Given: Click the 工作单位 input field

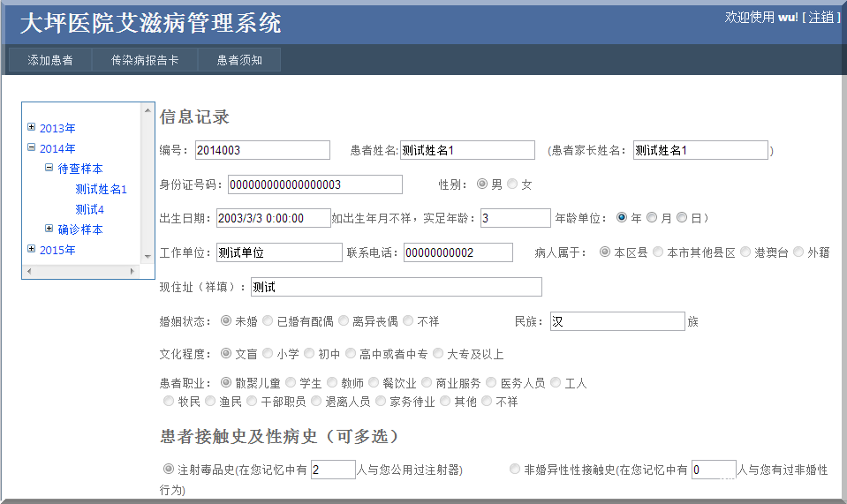Looking at the screenshot, I should point(279,252).
